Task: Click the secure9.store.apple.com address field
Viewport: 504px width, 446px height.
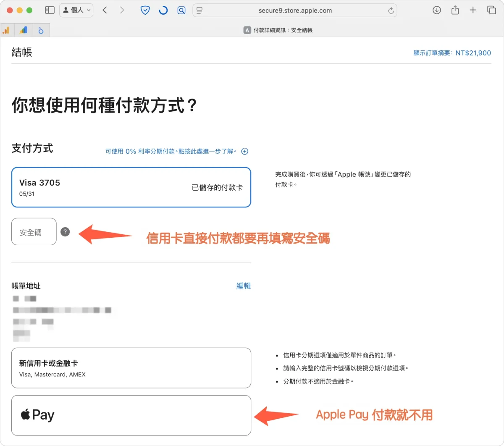Action: point(295,10)
